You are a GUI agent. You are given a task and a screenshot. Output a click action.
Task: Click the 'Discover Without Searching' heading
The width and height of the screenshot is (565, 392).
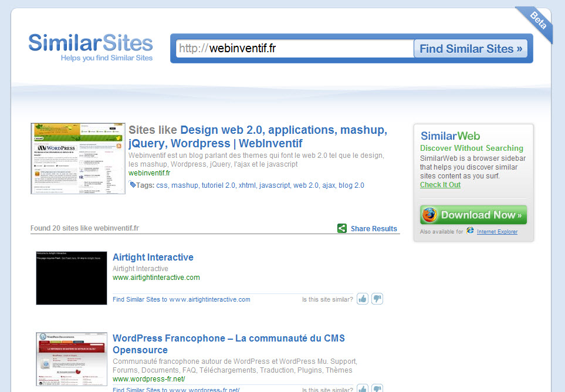click(472, 148)
